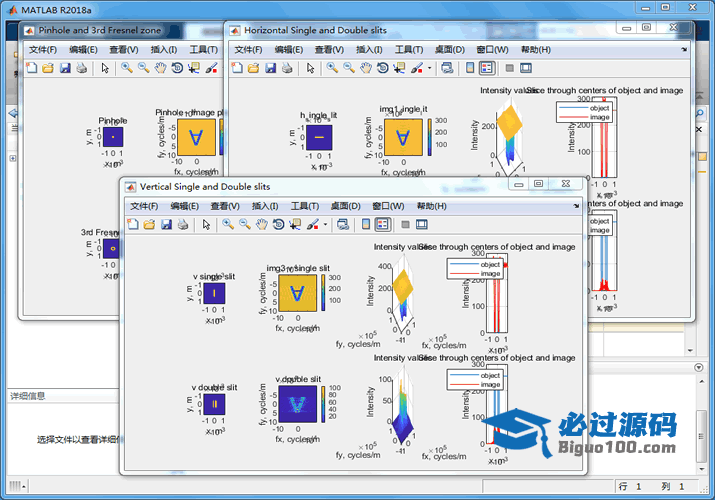Open 文件(F) menu in Pinhole window
This screenshot has height=500, width=715.
coord(46,49)
